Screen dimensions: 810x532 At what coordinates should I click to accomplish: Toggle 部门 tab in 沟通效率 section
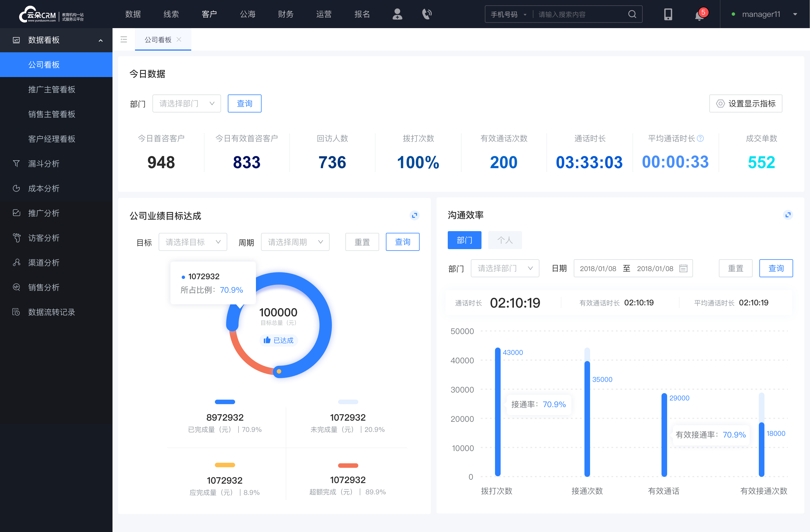pos(465,240)
